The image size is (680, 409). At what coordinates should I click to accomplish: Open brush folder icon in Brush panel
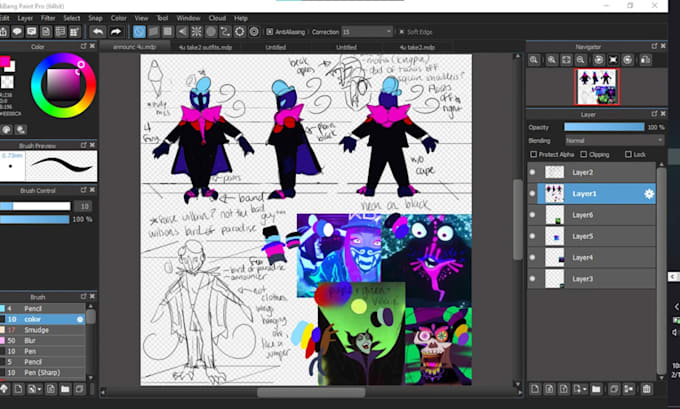tap(65, 389)
